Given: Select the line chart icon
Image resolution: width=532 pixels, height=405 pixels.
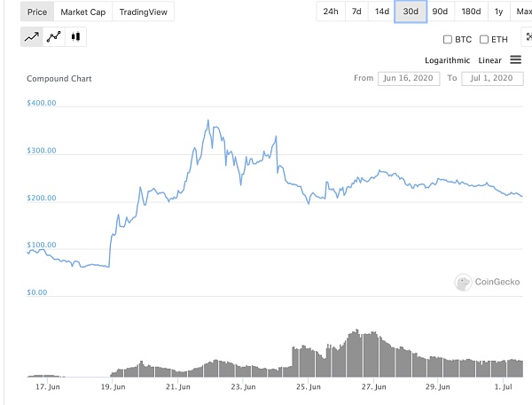Looking at the screenshot, I should coord(32,37).
